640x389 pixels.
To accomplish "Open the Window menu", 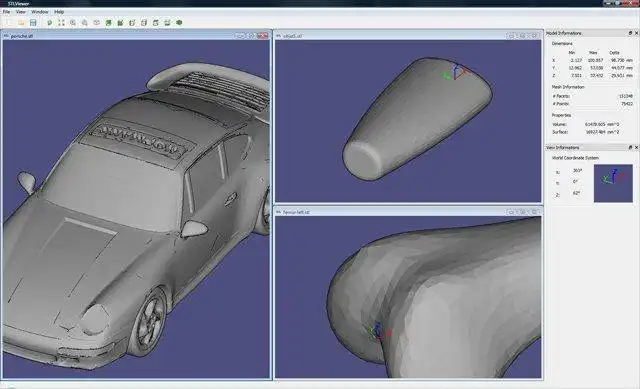I will click(x=40, y=12).
